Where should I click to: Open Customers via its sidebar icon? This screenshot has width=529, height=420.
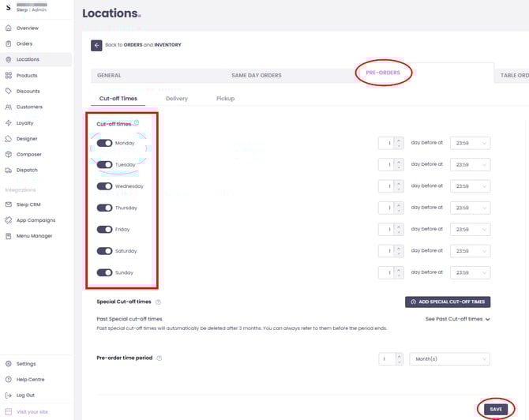(x=9, y=107)
